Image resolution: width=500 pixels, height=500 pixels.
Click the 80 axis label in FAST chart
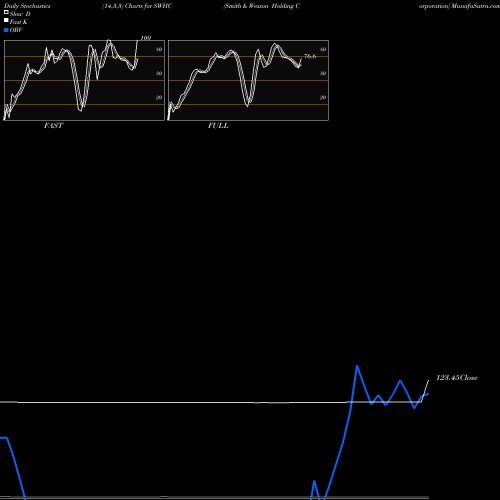coord(159,49)
